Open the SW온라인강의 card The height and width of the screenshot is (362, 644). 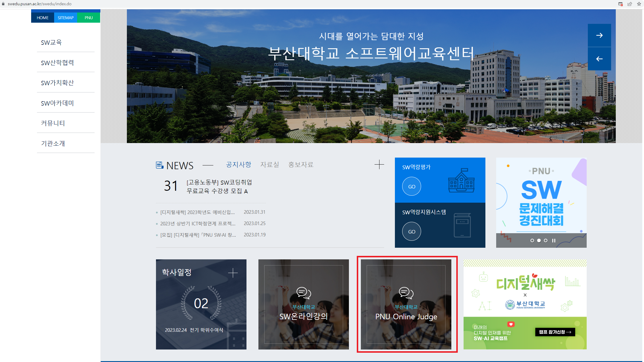pyautogui.click(x=304, y=304)
